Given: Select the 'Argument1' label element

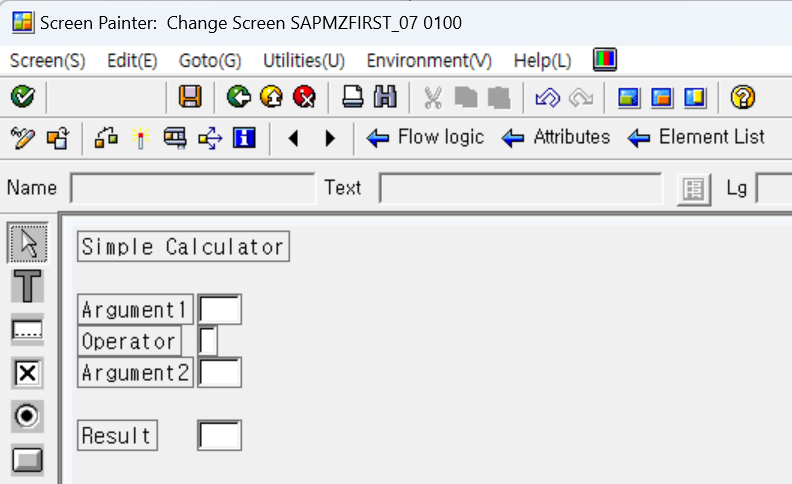Looking at the screenshot, I should coord(135,309).
